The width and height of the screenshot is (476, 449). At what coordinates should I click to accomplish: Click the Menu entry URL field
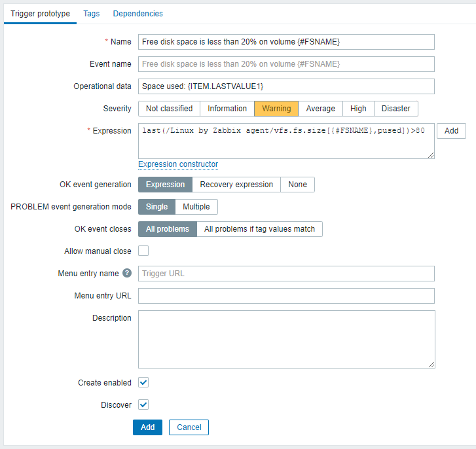[286, 296]
